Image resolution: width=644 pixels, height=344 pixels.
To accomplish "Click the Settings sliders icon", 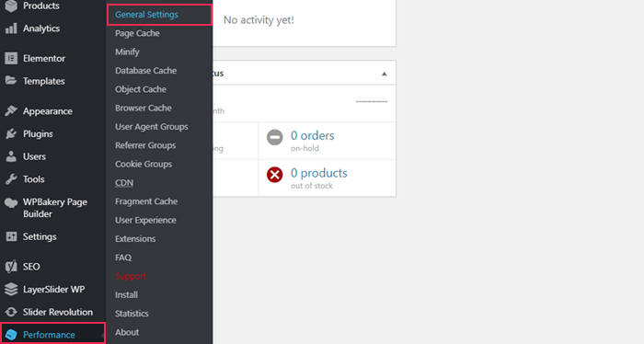I will pyautogui.click(x=11, y=236).
